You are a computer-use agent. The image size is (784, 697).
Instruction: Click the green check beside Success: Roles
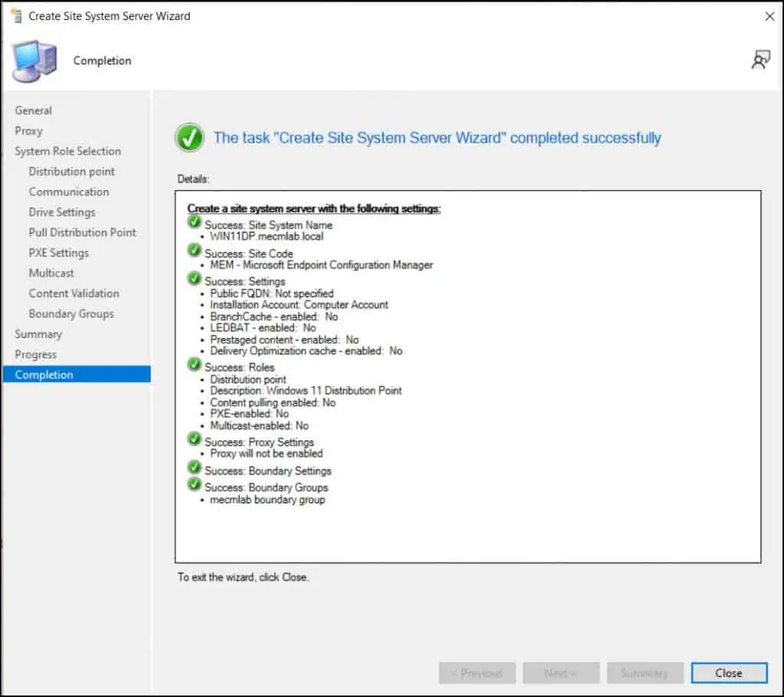coord(194,365)
